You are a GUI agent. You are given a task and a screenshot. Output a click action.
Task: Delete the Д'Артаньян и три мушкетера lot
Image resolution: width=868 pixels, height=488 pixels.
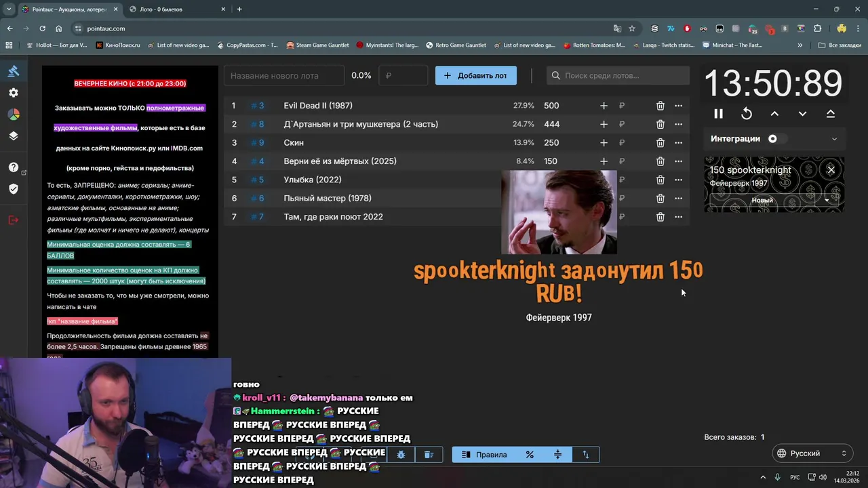660,124
